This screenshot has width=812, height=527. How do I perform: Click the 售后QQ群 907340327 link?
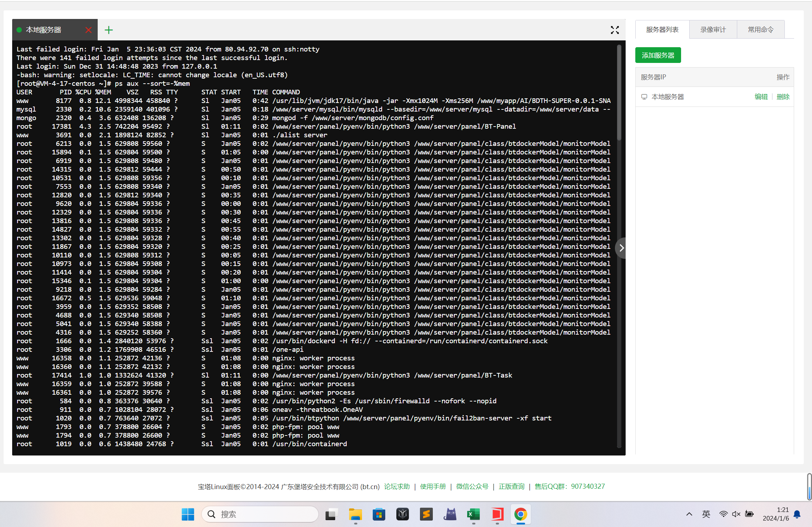(x=569, y=487)
